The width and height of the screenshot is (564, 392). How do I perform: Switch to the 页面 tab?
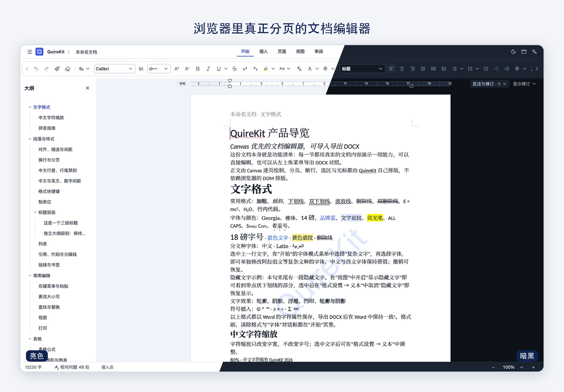282,52
